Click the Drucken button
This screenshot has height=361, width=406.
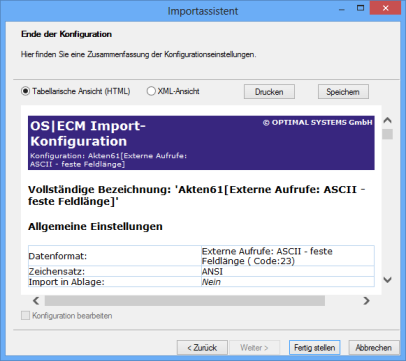pos(269,92)
